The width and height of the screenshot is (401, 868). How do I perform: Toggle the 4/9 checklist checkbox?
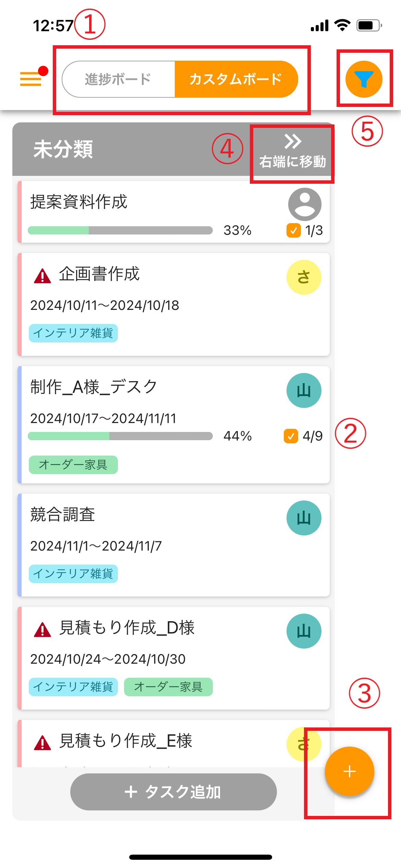[291, 436]
